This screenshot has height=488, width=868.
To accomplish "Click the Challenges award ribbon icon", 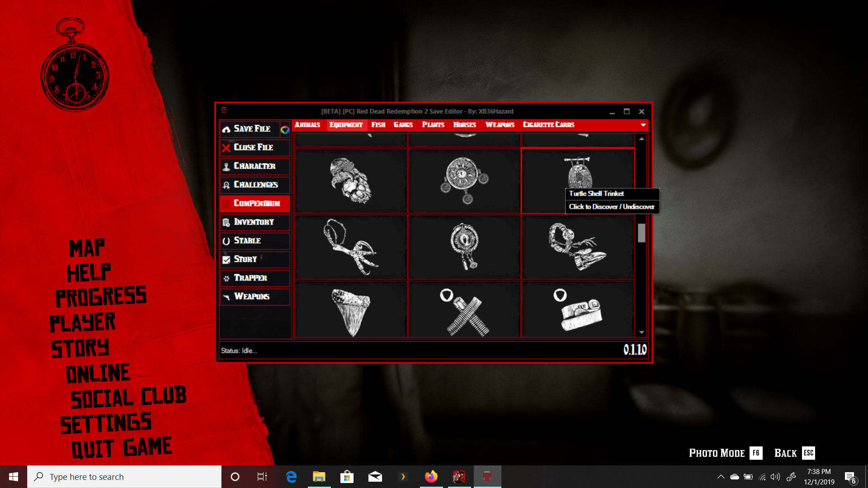I will coord(226,185).
